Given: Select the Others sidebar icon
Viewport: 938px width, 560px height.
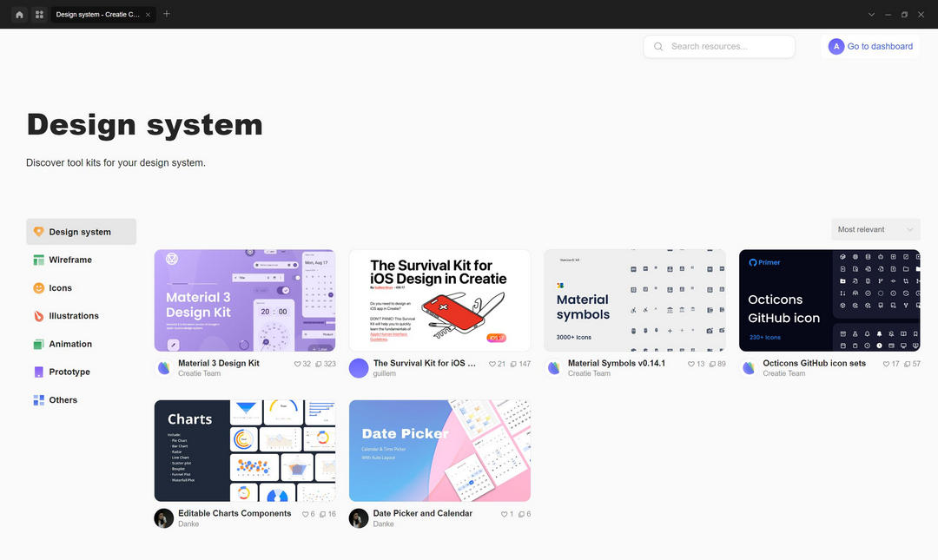Looking at the screenshot, I should tap(38, 399).
